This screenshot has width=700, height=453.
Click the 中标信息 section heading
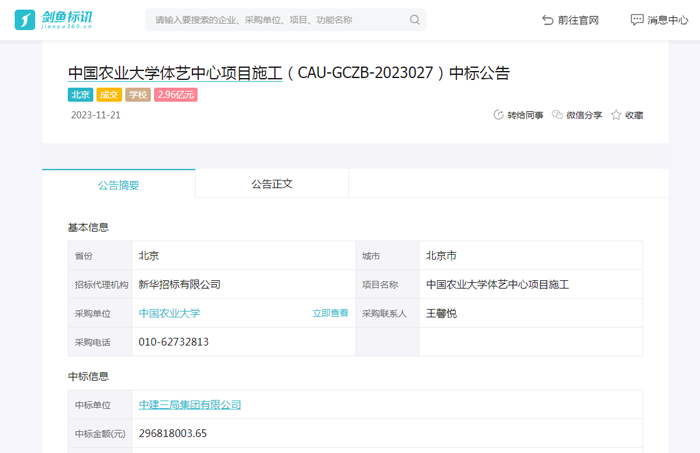coord(88,377)
